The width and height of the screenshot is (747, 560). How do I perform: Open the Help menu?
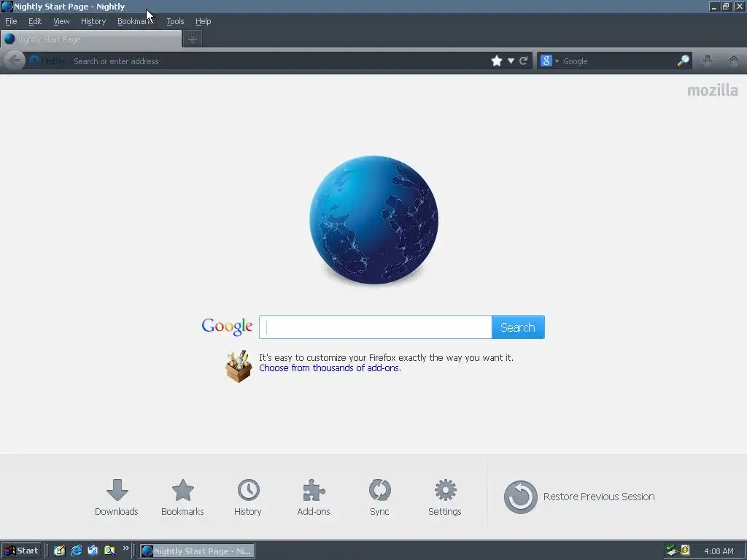(203, 21)
